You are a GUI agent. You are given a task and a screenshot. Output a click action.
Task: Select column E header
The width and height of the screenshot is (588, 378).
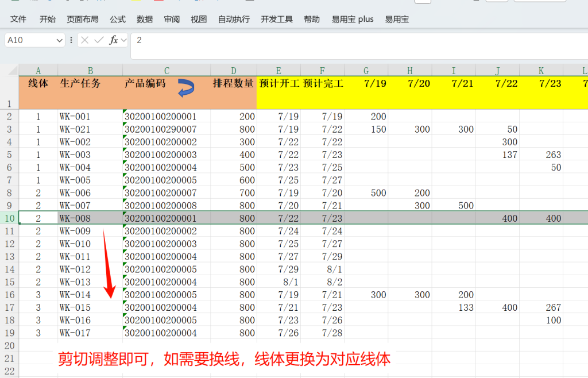278,71
